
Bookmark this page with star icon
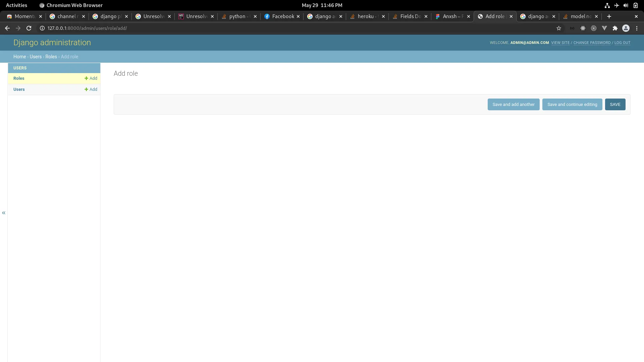pos(558,28)
